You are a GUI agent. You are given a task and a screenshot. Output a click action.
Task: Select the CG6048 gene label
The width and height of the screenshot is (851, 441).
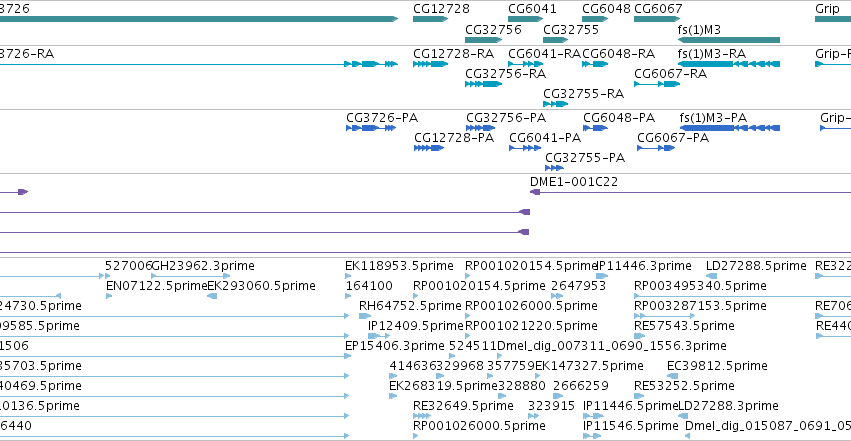pyautogui.click(x=606, y=9)
